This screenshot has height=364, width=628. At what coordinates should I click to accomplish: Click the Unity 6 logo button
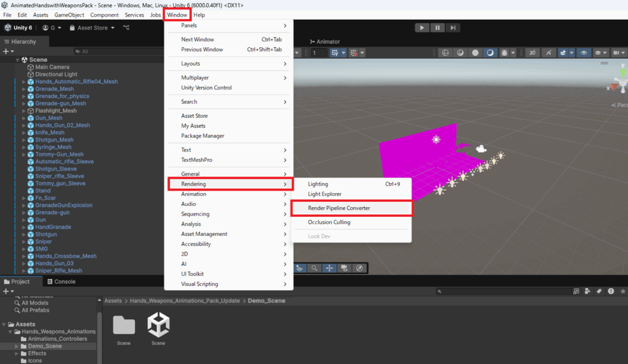[18, 28]
